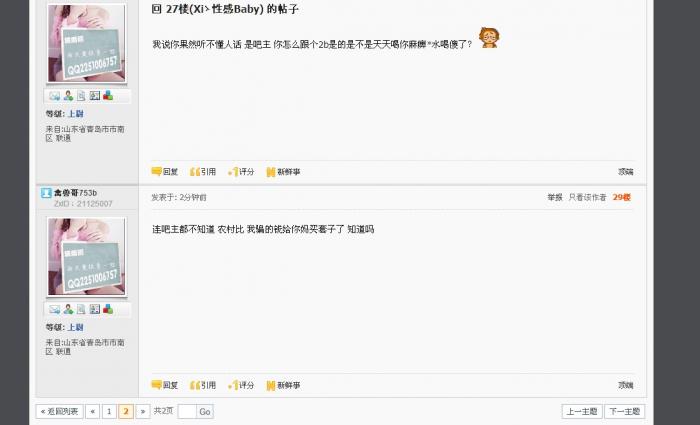Select highlighted page 2 in pagination
The height and width of the screenshot is (425, 700).
pyautogui.click(x=126, y=411)
